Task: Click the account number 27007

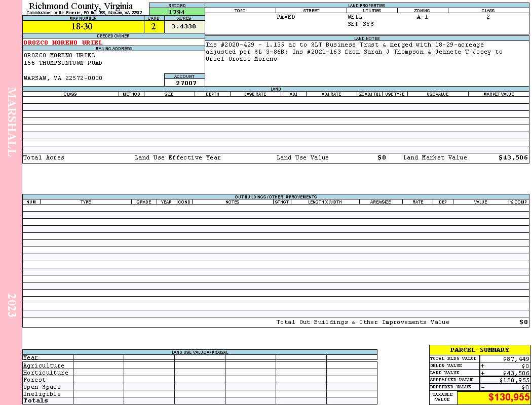Action: [x=186, y=83]
